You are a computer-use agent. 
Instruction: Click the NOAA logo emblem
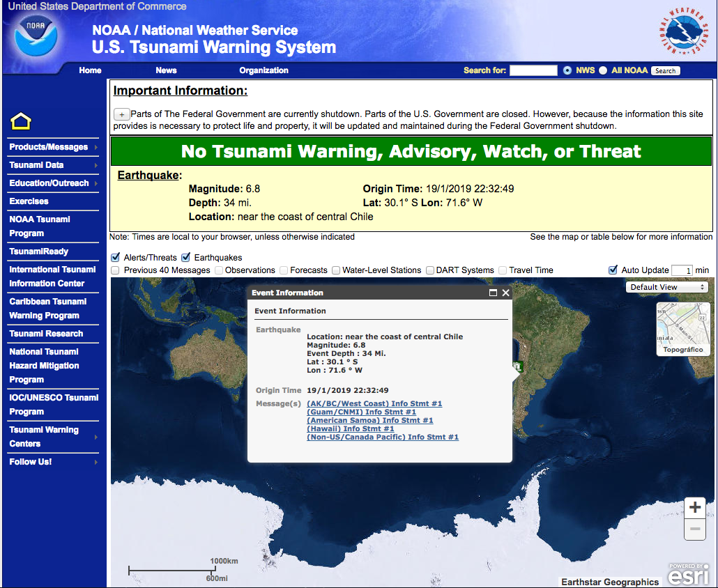click(x=36, y=36)
